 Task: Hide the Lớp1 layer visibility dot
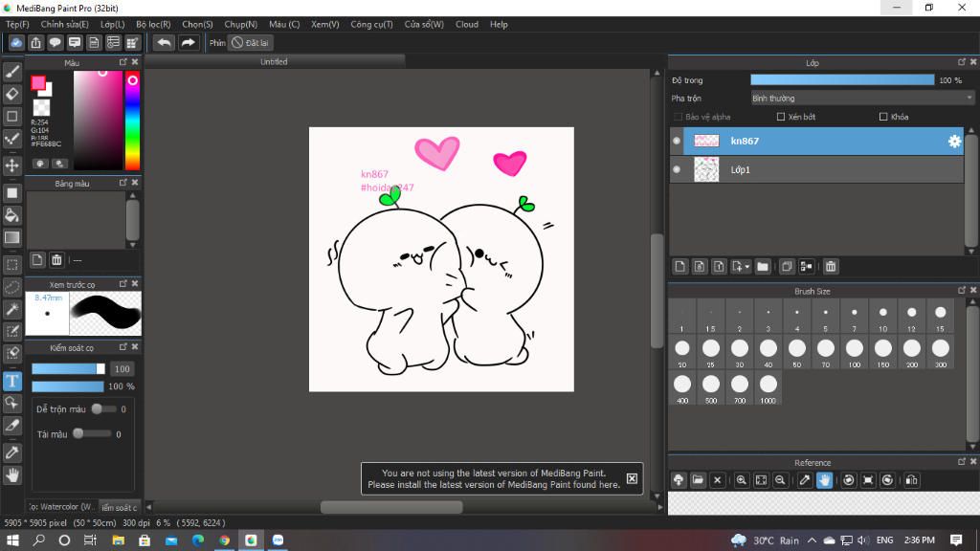coord(677,169)
